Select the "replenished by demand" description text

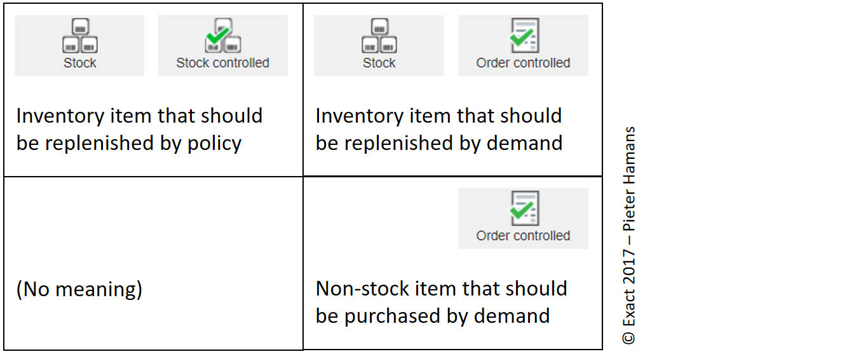click(438, 143)
